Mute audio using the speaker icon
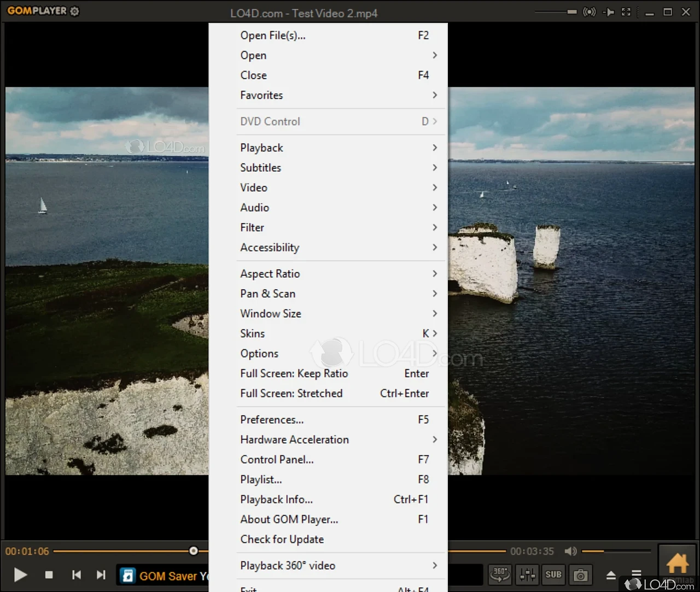 (570, 551)
